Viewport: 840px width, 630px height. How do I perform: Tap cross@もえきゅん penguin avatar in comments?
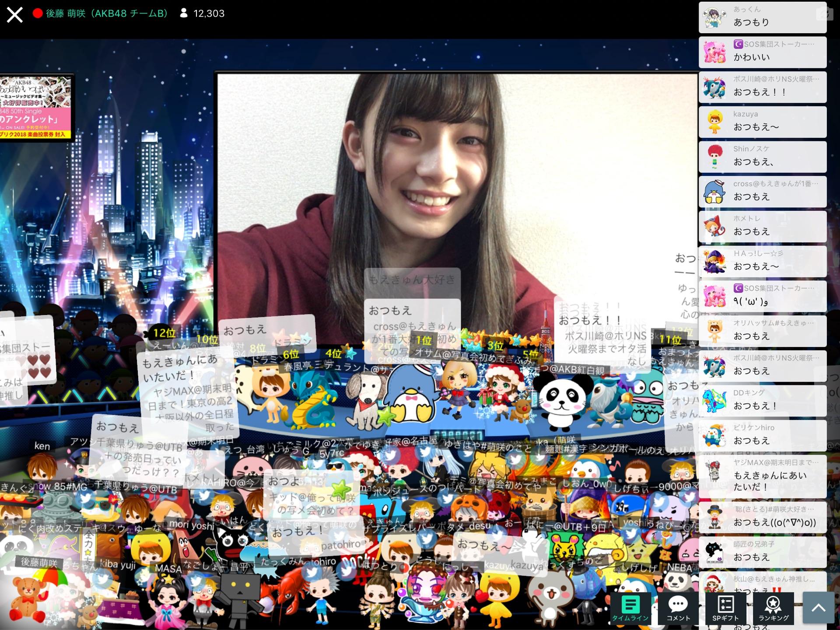[714, 192]
